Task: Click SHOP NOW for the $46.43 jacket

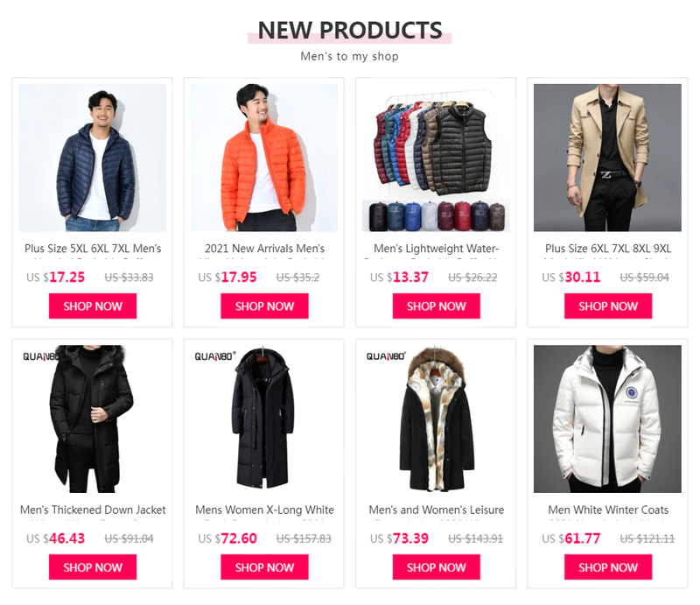Action: tap(93, 567)
